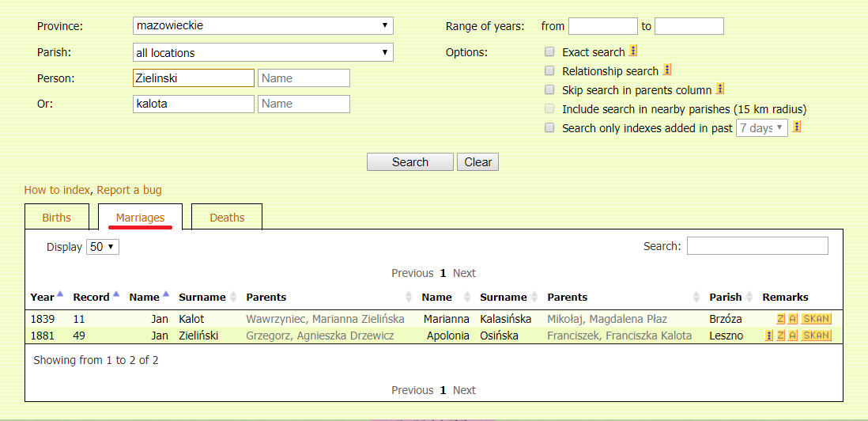Switch to the Deaths tab
This screenshot has height=421, width=868.
click(x=227, y=218)
